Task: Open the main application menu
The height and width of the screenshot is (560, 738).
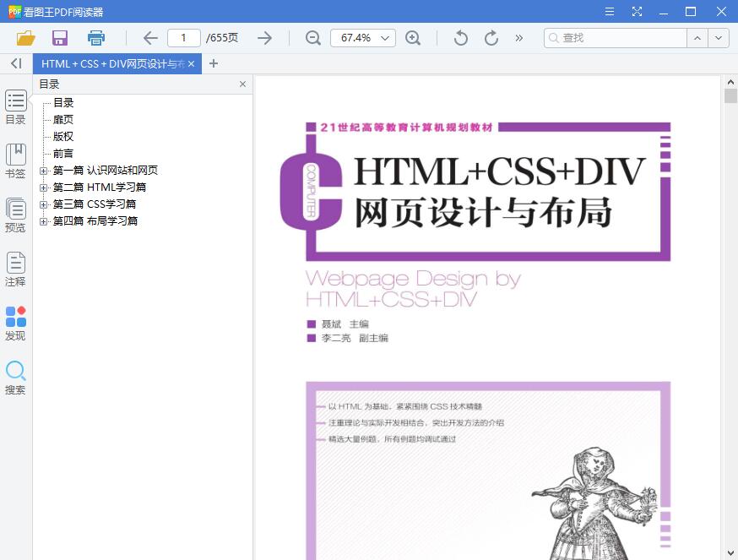Action: (x=609, y=12)
